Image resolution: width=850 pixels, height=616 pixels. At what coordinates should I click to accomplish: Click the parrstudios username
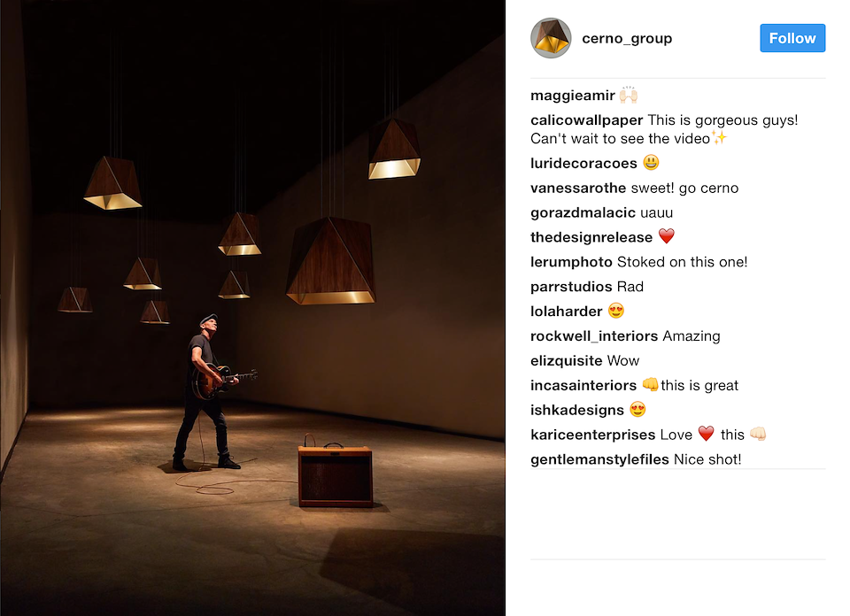tap(571, 287)
